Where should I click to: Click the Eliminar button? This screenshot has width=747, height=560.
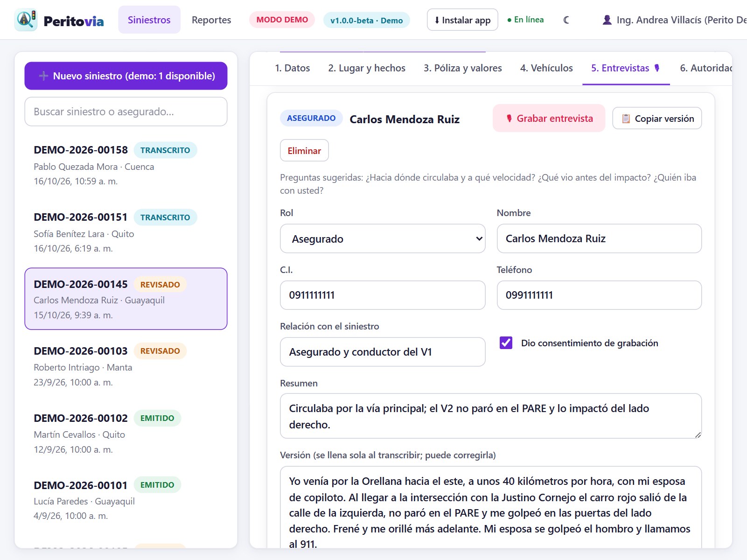pyautogui.click(x=304, y=151)
